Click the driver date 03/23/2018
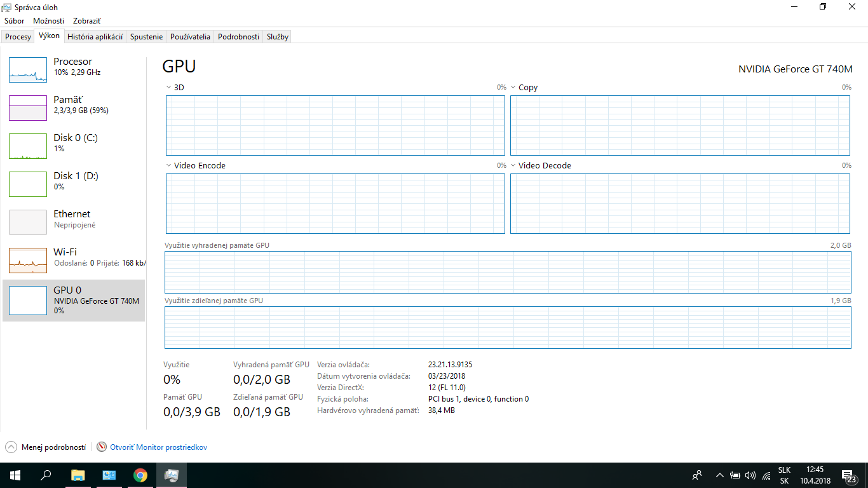Screen dimensions: 868x488 pyautogui.click(x=447, y=376)
